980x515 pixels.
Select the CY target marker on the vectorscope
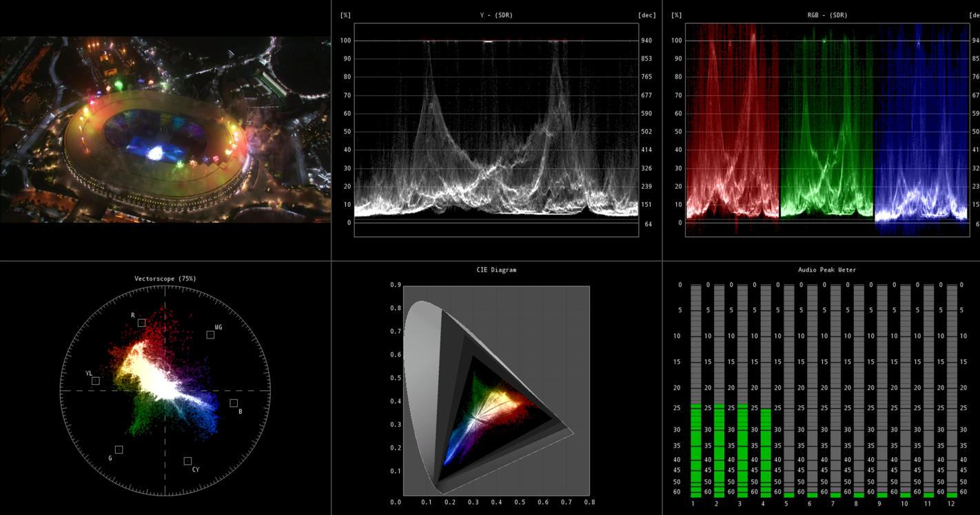coord(188,459)
